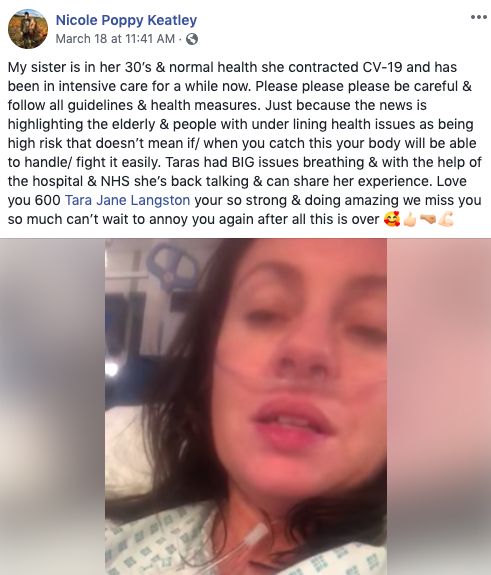This screenshot has width=491, height=575.
Task: Open the tagged Tara Jane Langston profile
Action: click(127, 200)
